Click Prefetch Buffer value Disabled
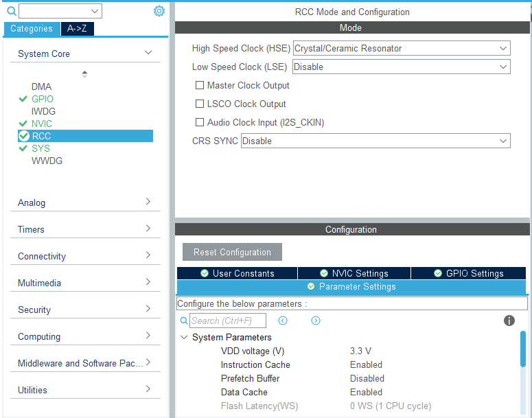Image resolution: width=532 pixels, height=418 pixels. pos(367,378)
